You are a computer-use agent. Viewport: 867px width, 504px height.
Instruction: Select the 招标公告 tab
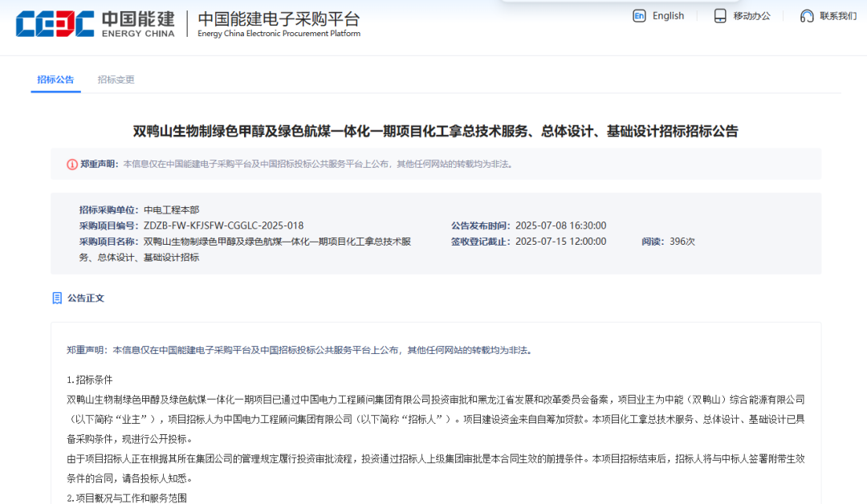click(55, 79)
